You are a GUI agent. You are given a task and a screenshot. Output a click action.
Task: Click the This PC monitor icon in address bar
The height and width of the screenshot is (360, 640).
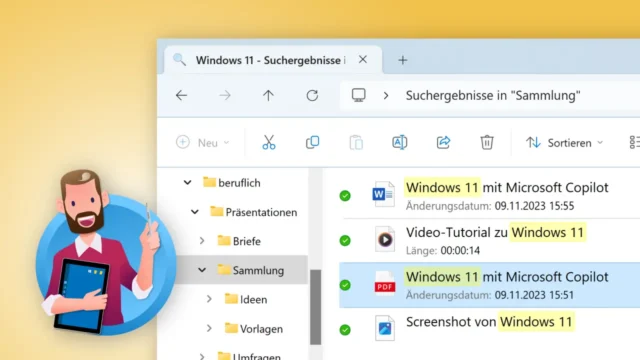pos(358,95)
